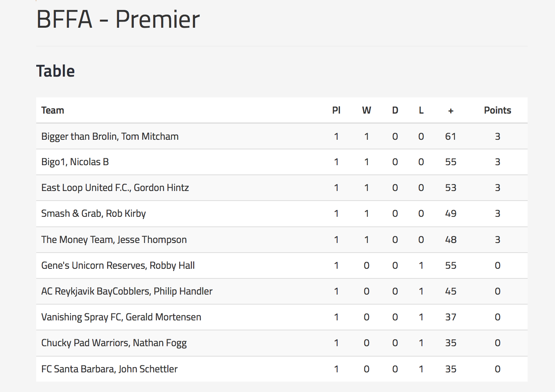Click the Team column header

[x=53, y=111]
